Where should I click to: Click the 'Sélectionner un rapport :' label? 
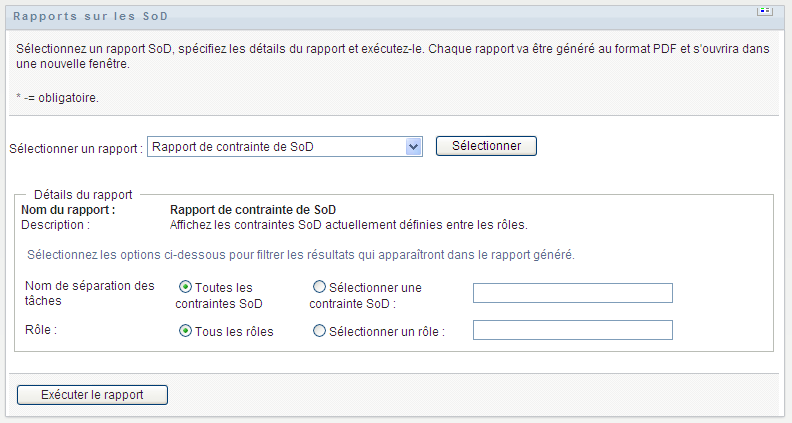[x=76, y=148]
